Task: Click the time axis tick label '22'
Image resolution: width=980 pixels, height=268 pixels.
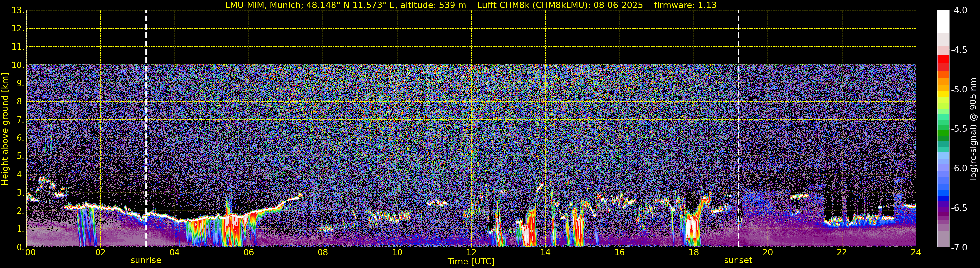Action: 842,252
